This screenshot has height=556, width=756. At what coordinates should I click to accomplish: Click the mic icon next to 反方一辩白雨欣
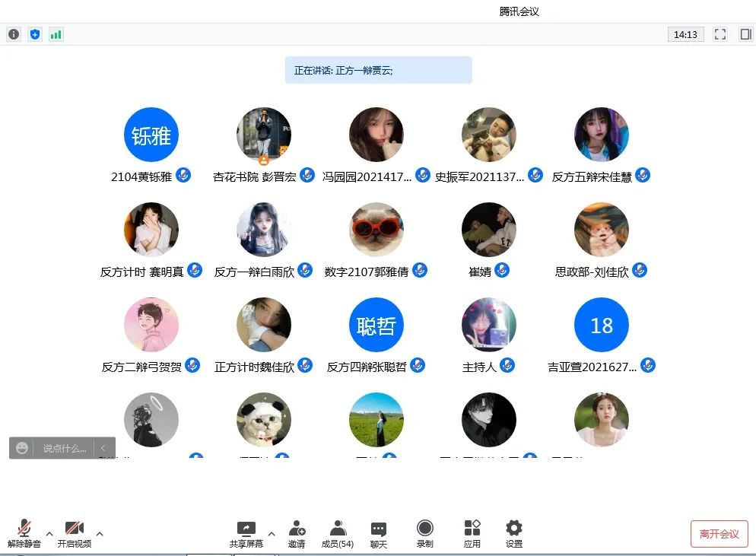pyautogui.click(x=305, y=270)
